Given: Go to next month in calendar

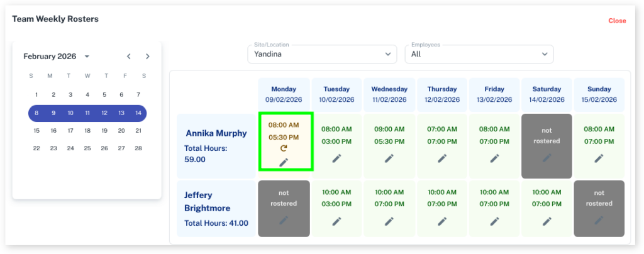Looking at the screenshot, I should tap(148, 57).
